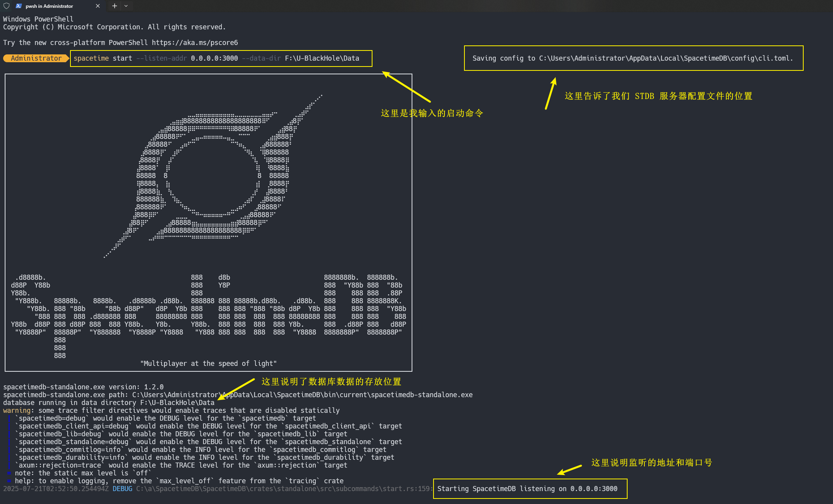Screen dimensions: 833x504
Task: Select the 'pwsh in Administrator' tab
Action: click(x=49, y=6)
